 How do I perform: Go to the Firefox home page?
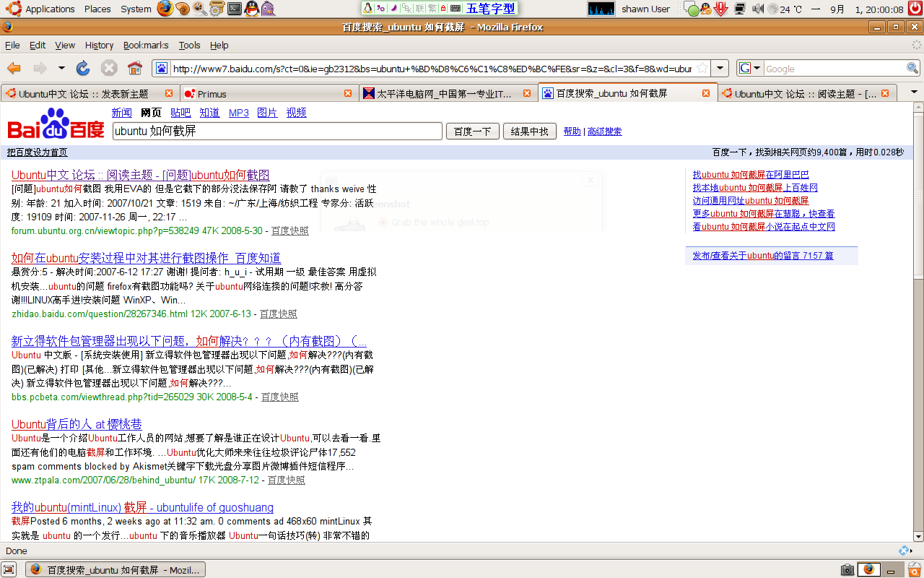coord(134,68)
